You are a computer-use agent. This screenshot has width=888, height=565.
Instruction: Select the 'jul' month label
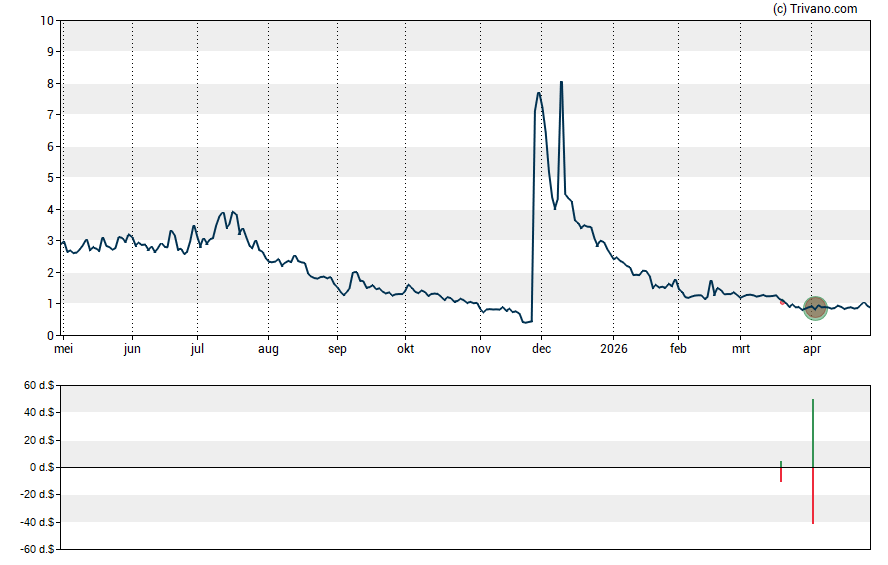click(198, 349)
